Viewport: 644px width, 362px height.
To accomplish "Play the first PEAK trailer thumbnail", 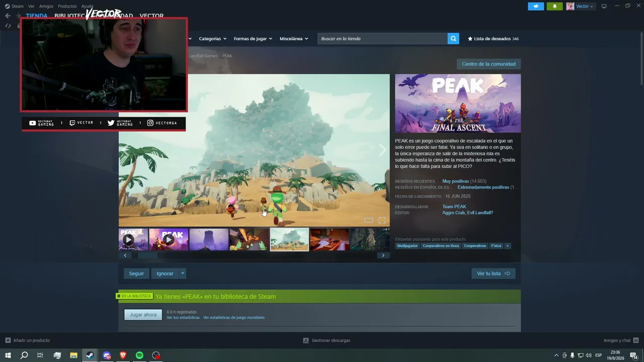I will pos(133,239).
